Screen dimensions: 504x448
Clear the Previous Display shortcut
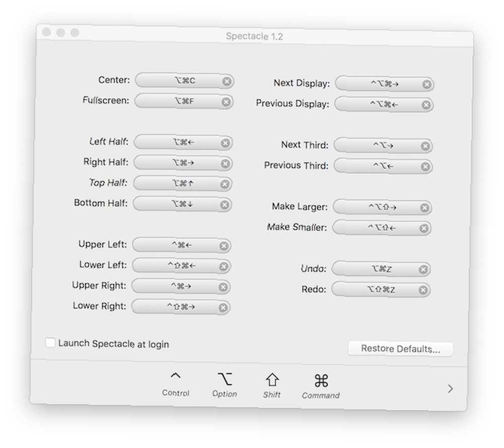426,105
